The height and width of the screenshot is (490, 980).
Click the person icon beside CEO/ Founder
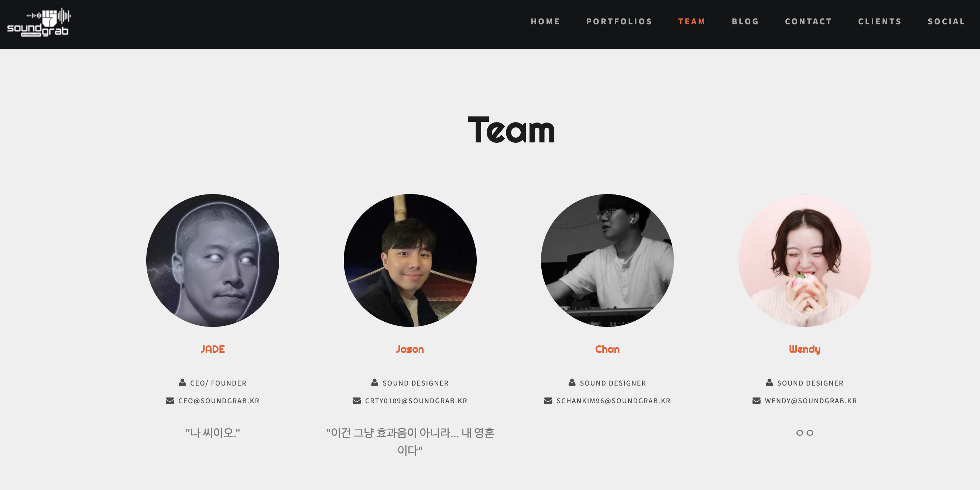pyautogui.click(x=182, y=382)
